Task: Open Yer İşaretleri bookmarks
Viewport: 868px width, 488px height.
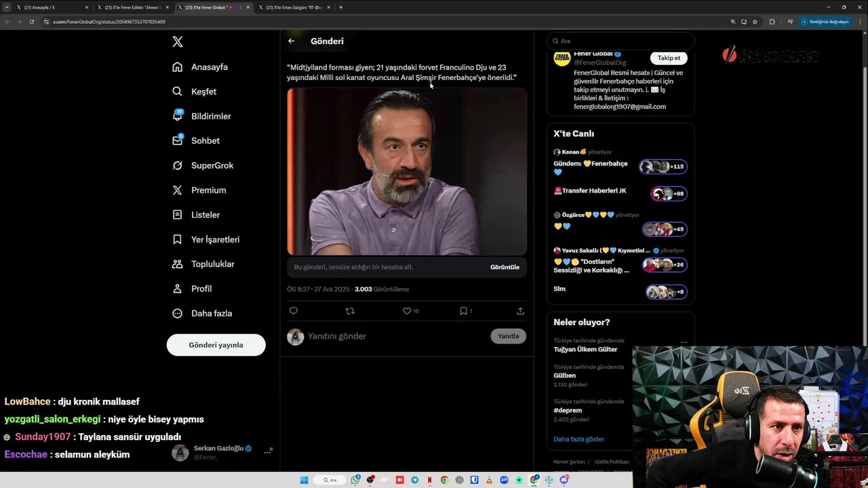Action: tap(206, 239)
